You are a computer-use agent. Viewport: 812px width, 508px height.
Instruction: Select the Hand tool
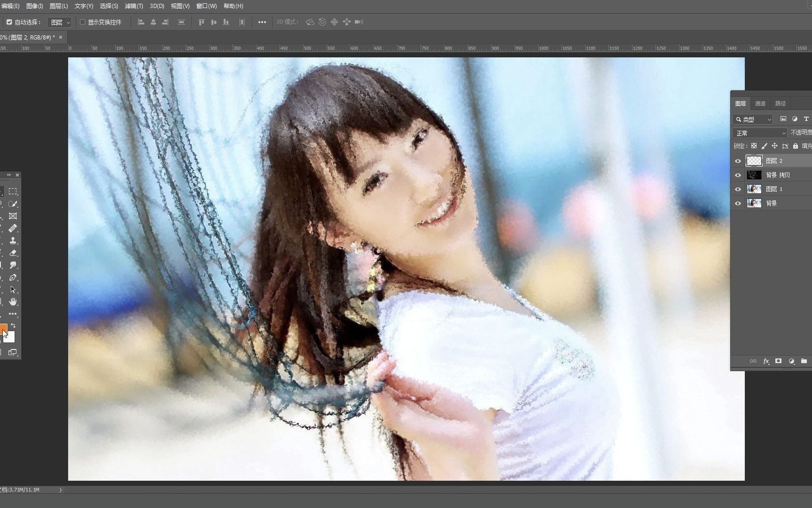(13, 302)
